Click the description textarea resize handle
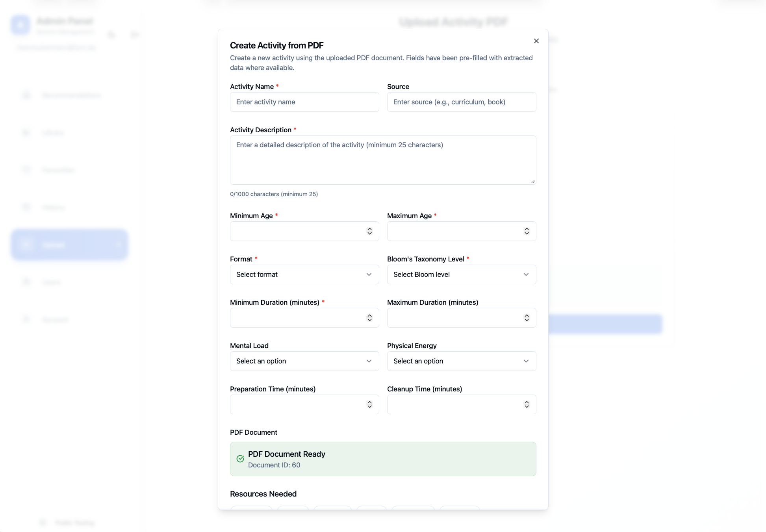This screenshot has width=766, height=532. (x=533, y=181)
